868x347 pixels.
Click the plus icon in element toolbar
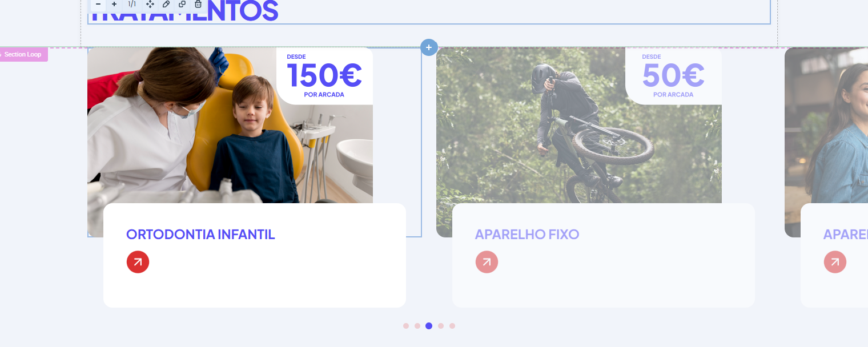(x=114, y=4)
